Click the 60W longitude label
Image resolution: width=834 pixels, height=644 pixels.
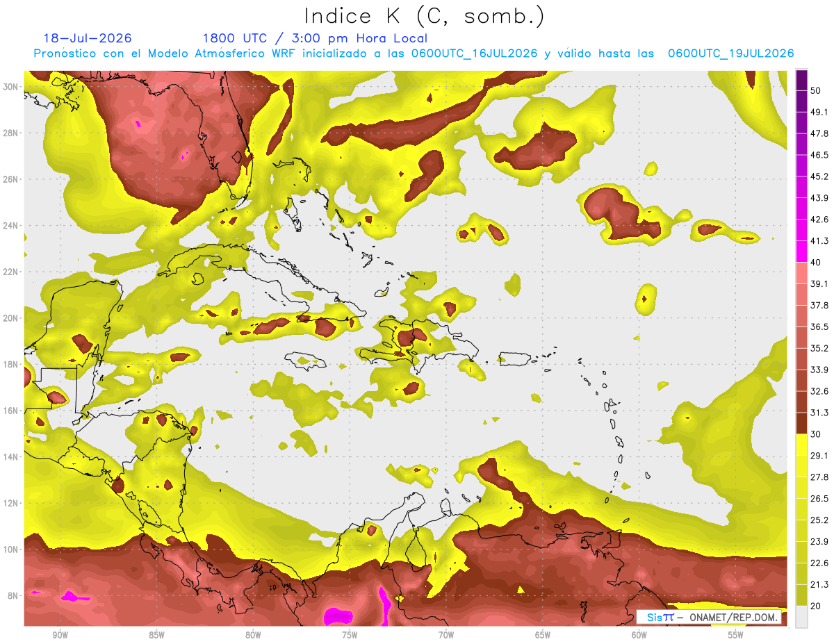point(639,635)
